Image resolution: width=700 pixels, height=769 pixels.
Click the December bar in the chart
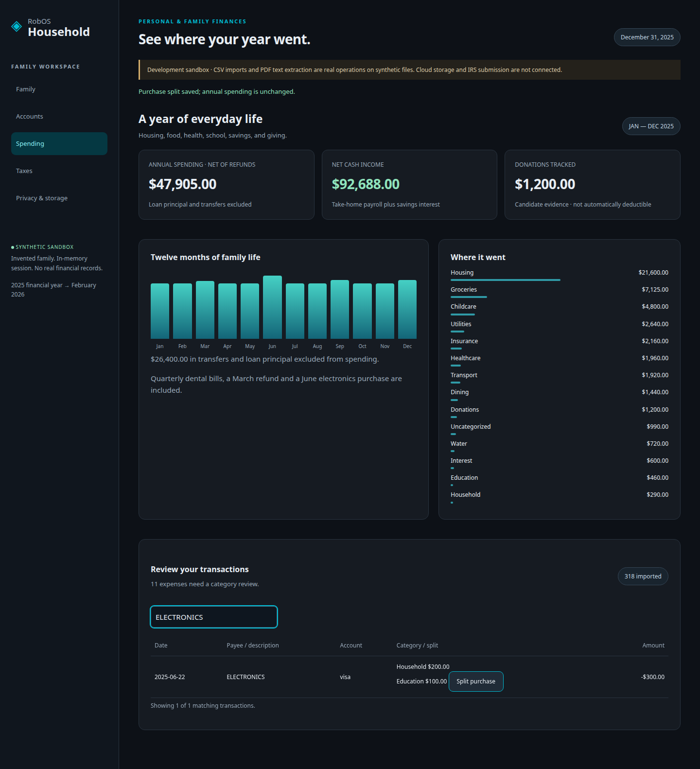(407, 309)
